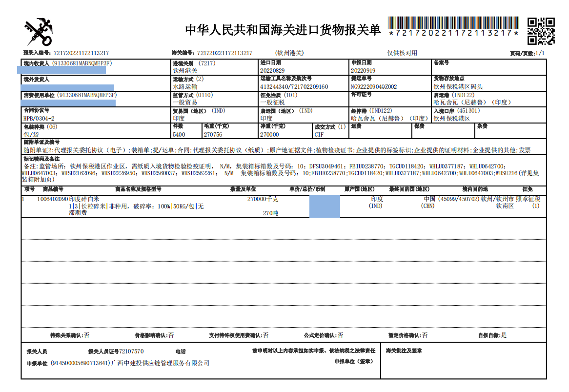Click 报关人员证号72107570

click(x=116, y=351)
